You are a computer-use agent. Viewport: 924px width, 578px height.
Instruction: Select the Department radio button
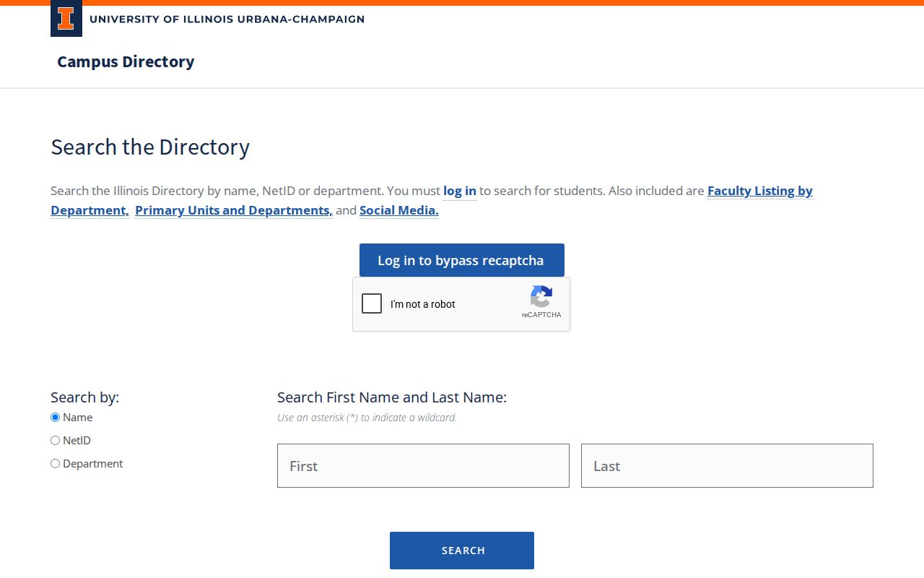pyautogui.click(x=56, y=464)
